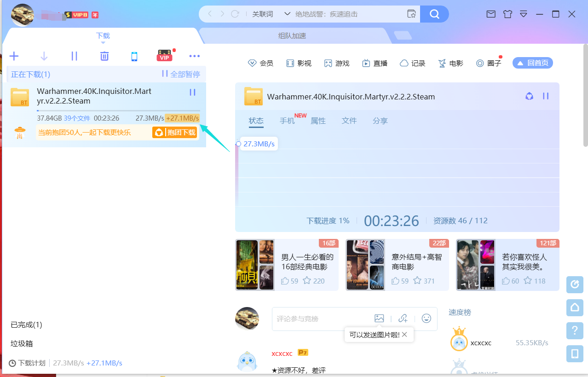588x377 pixels.
Task: Pause the task from the detail panel header
Action: [546, 96]
